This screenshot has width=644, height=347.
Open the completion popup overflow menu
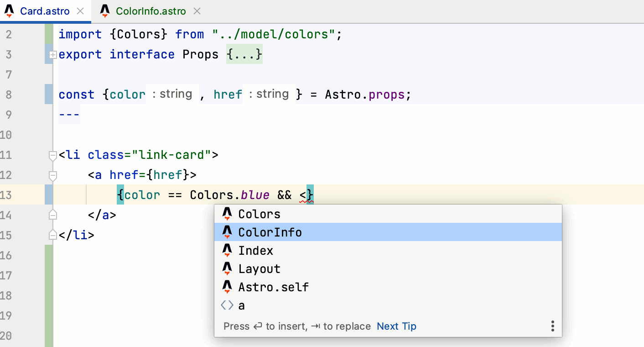pyautogui.click(x=552, y=326)
